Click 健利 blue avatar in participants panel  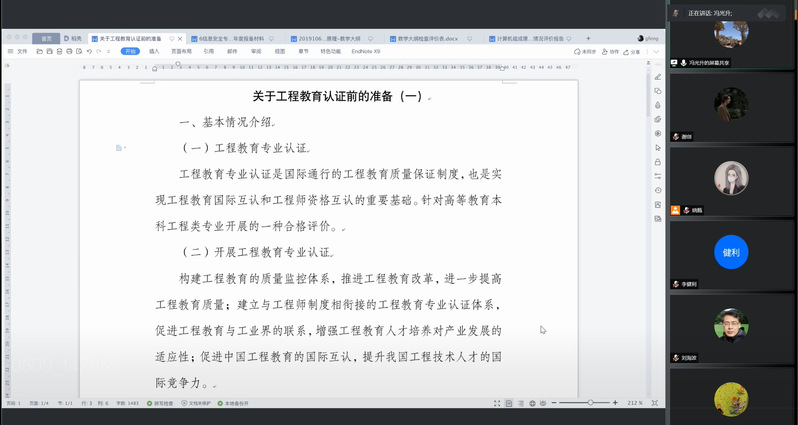point(730,252)
